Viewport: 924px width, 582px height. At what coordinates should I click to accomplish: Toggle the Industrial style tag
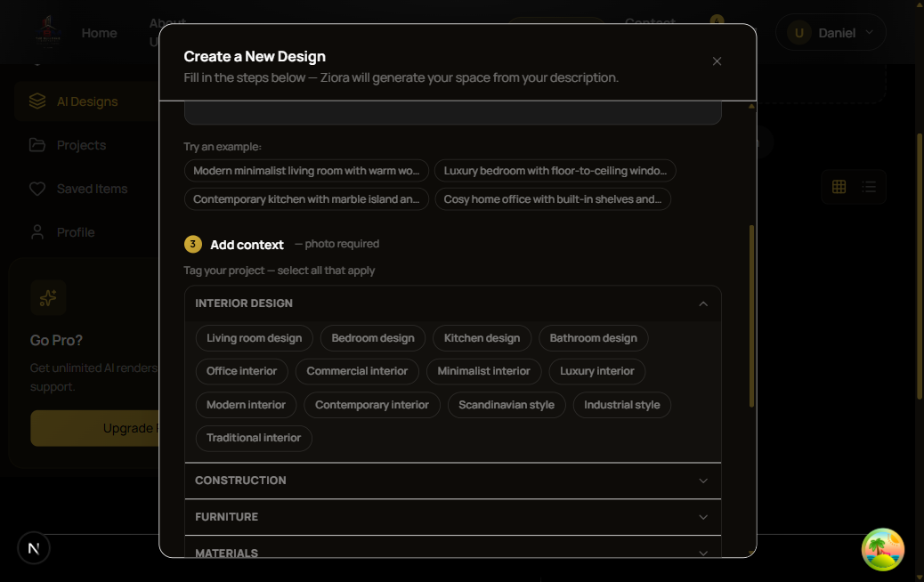(x=621, y=405)
